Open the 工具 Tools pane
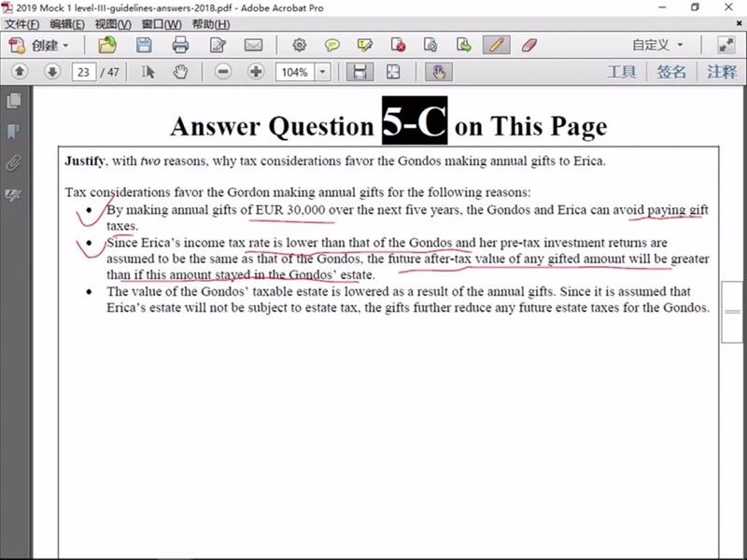 pos(622,72)
